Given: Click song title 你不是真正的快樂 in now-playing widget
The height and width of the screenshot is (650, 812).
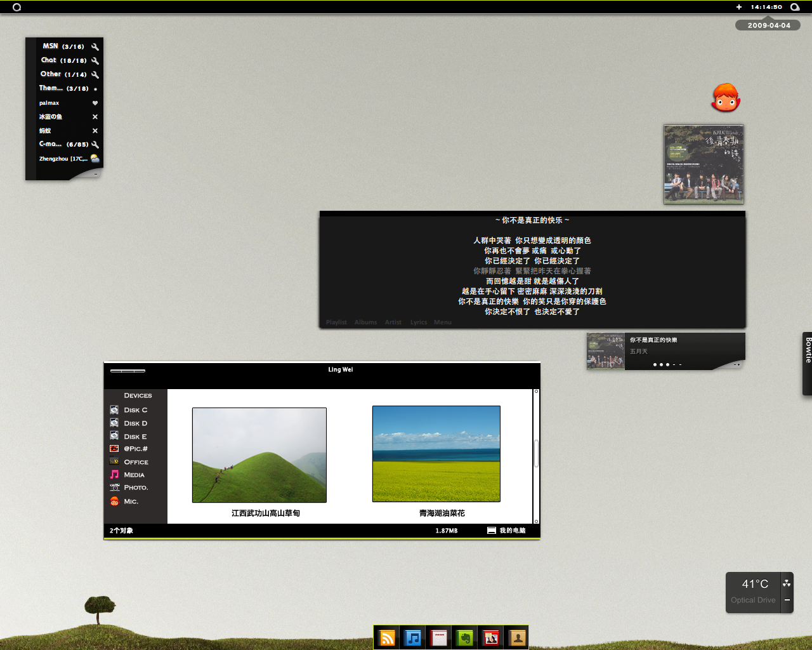Looking at the screenshot, I should point(653,340).
